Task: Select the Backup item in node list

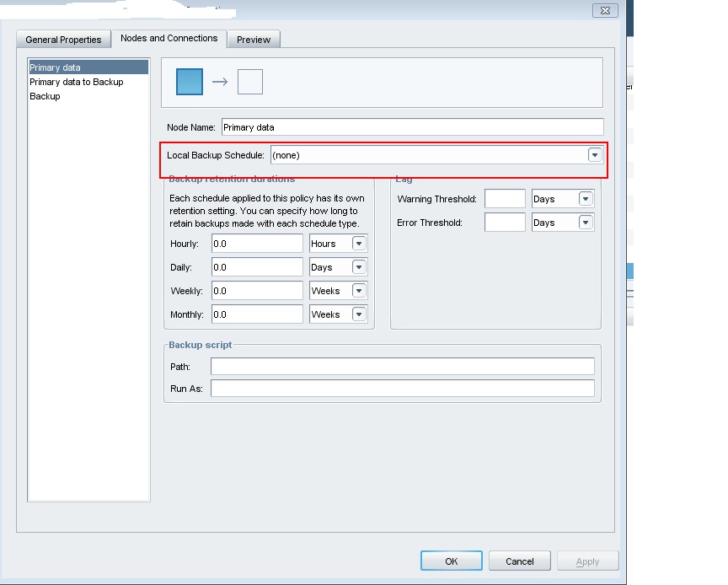Action: 45,96
